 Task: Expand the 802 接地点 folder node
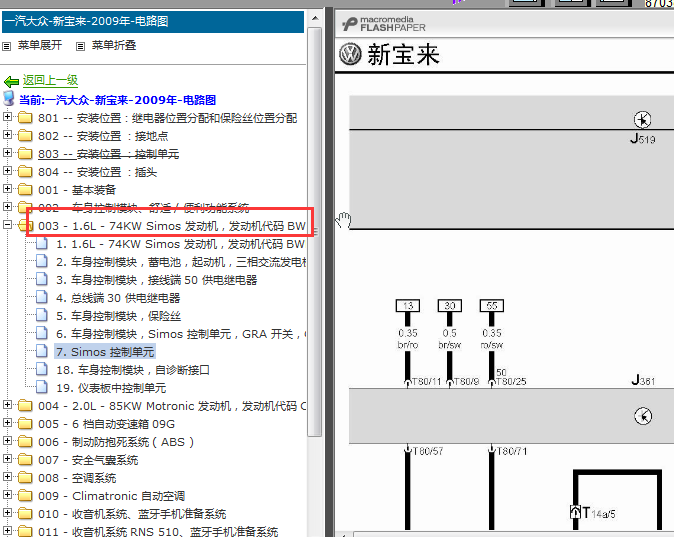(x=7, y=135)
